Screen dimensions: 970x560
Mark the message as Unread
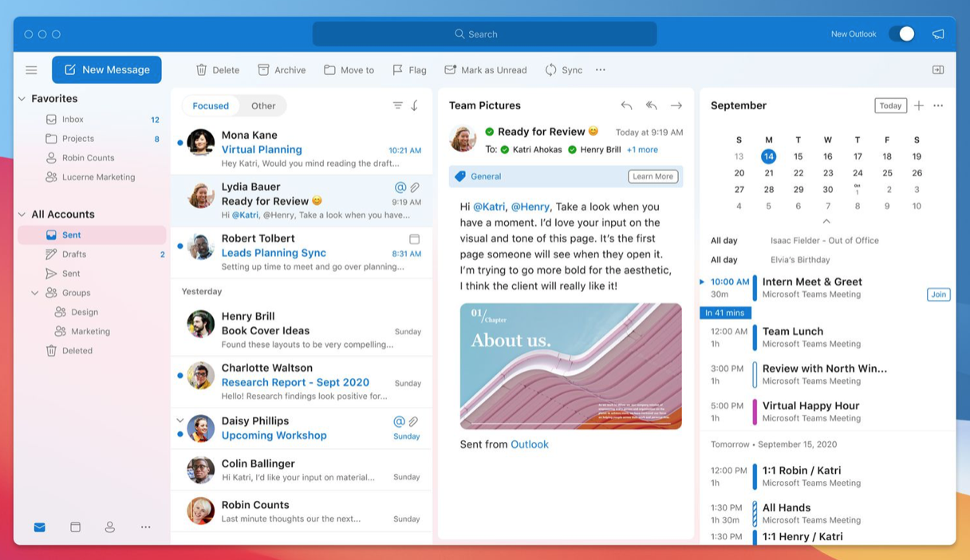(485, 70)
